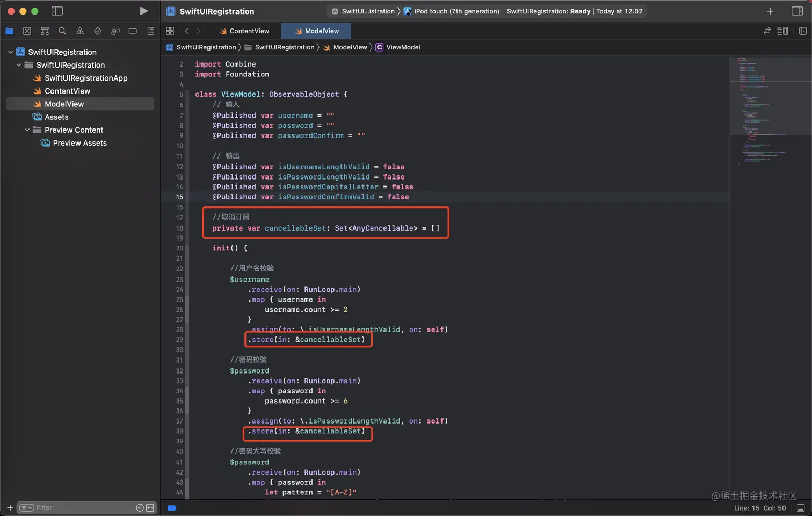Click SwiftUIRegistration title in toolbar
The image size is (812, 516).
(x=217, y=11)
